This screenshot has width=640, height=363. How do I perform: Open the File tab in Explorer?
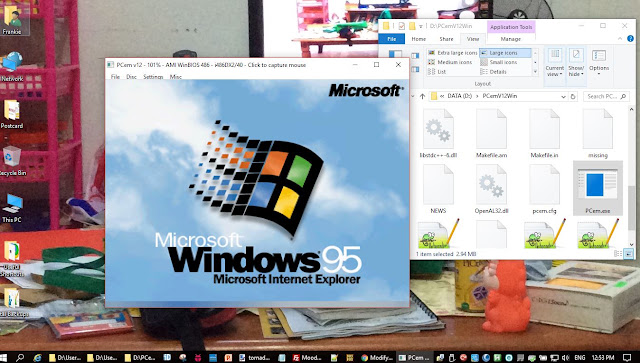(391, 39)
